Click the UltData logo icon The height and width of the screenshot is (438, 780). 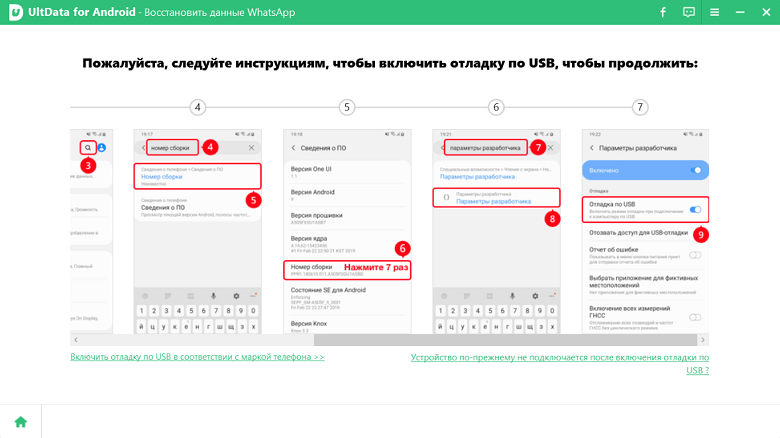15,12
